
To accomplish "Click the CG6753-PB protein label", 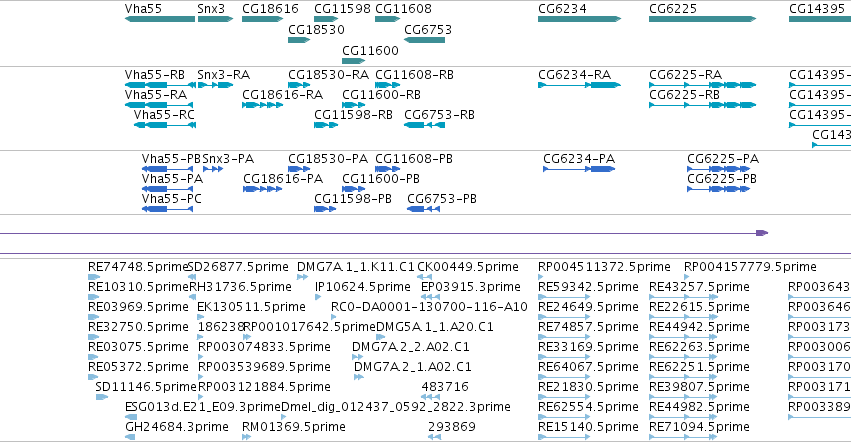I will (442, 199).
